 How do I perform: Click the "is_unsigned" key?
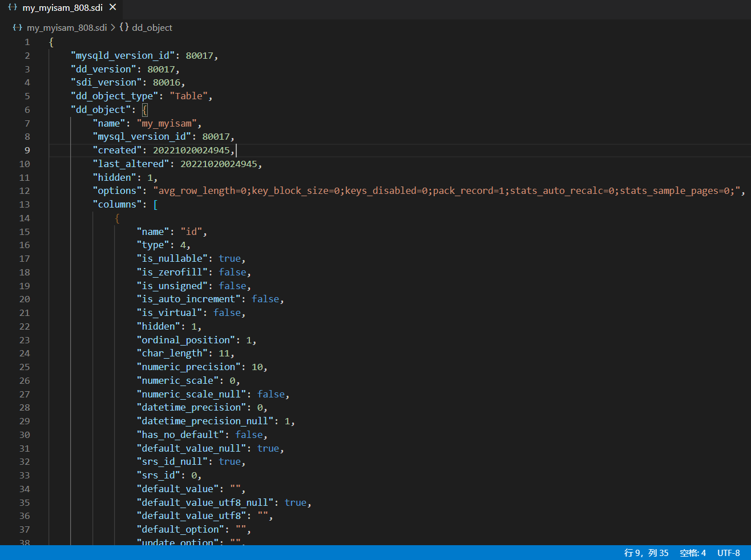coord(172,286)
